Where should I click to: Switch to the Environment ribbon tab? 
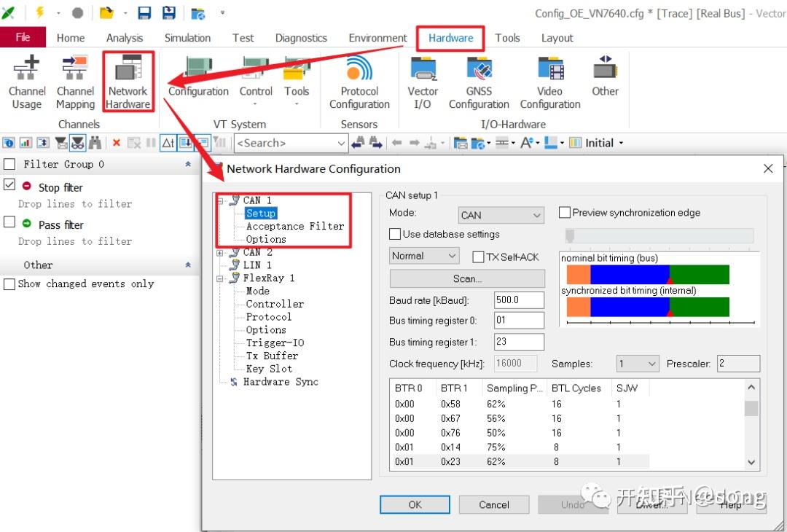(x=377, y=38)
